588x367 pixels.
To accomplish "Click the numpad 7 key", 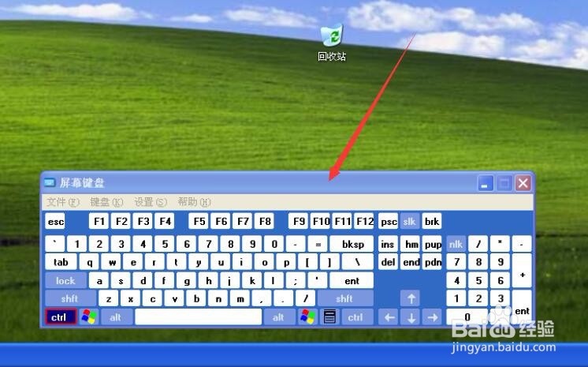I will [x=456, y=262].
